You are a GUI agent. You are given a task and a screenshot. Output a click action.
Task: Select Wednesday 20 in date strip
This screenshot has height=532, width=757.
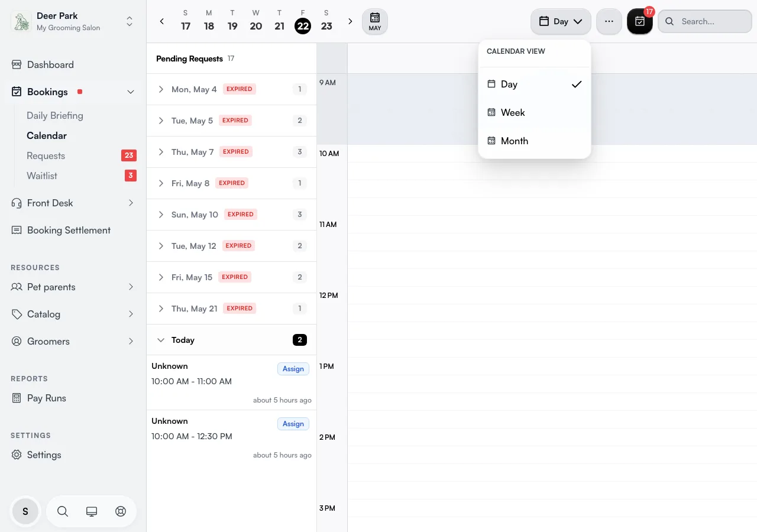[x=256, y=21]
